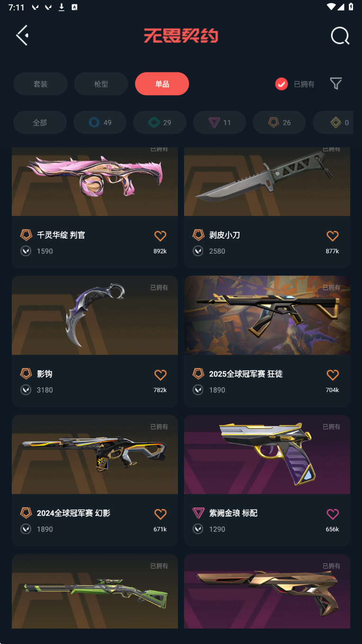This screenshot has height=644, width=362.
Task: Tap the back arrow icon
Action: coord(22,36)
